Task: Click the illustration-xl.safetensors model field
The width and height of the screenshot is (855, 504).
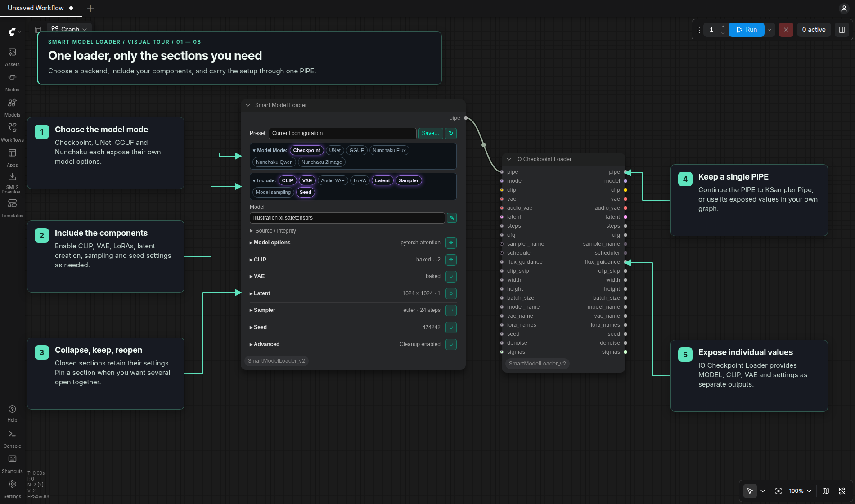Action: (x=347, y=218)
